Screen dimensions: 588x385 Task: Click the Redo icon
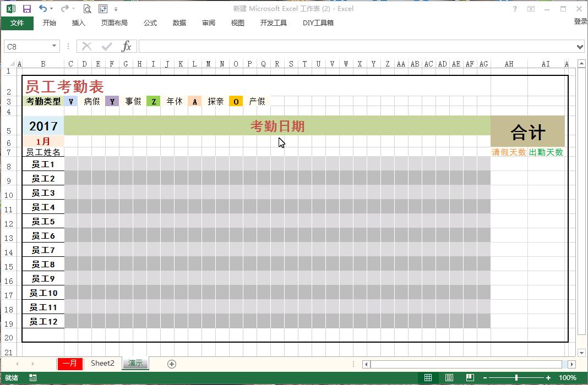[x=65, y=8]
